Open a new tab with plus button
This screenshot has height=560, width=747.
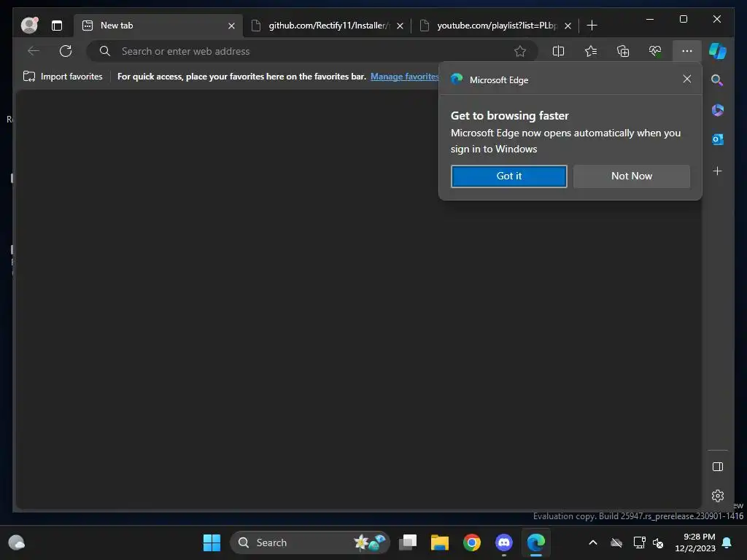point(592,26)
